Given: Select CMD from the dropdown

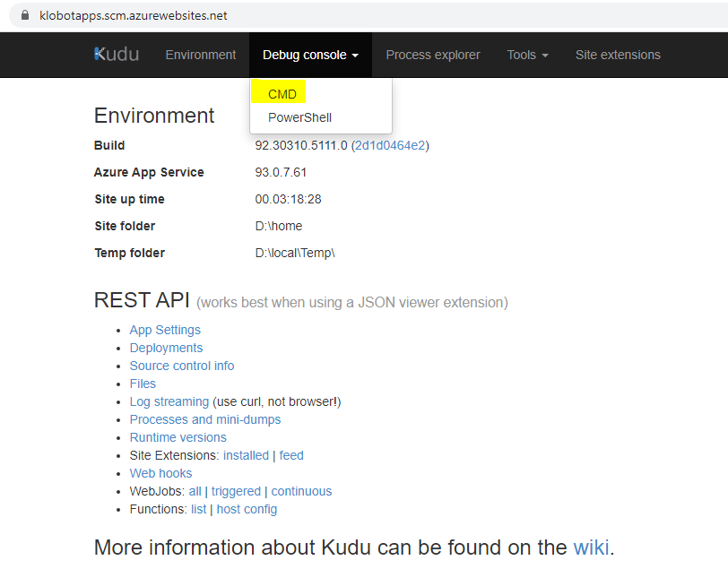Looking at the screenshot, I should [282, 94].
